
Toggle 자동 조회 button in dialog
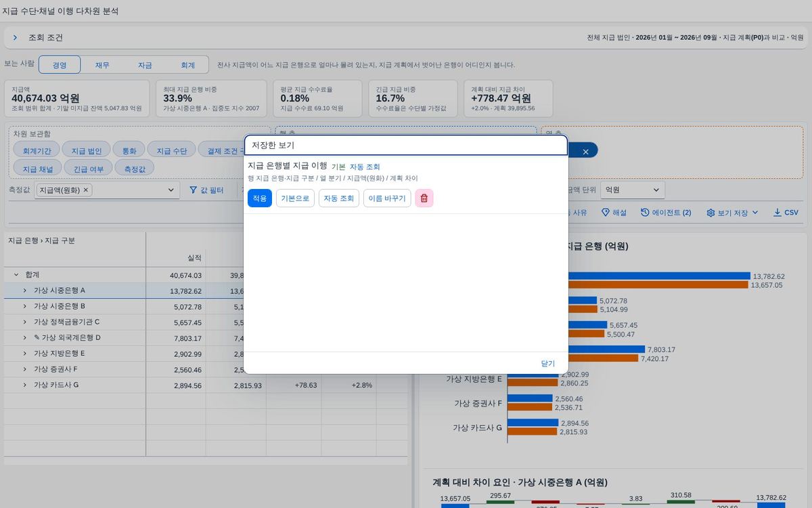tap(339, 198)
